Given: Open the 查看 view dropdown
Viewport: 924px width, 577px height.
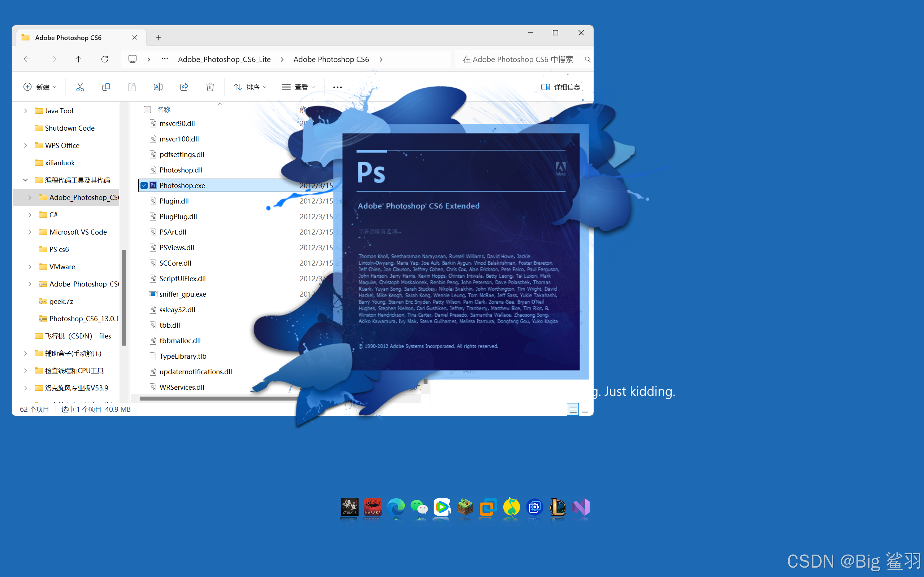Looking at the screenshot, I should (299, 87).
